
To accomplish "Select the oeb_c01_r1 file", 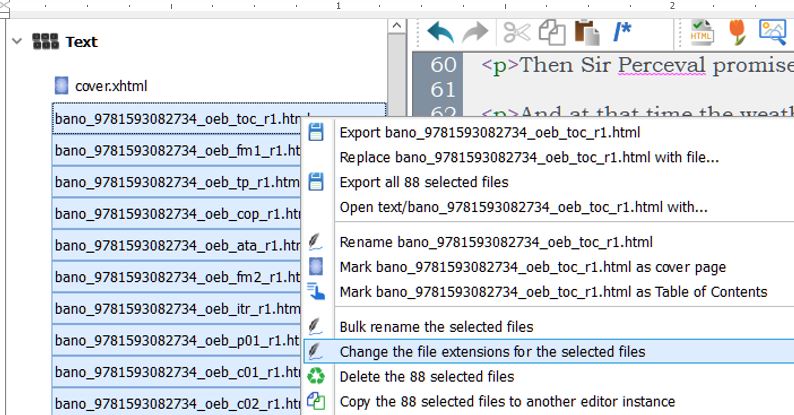I will tap(176, 372).
